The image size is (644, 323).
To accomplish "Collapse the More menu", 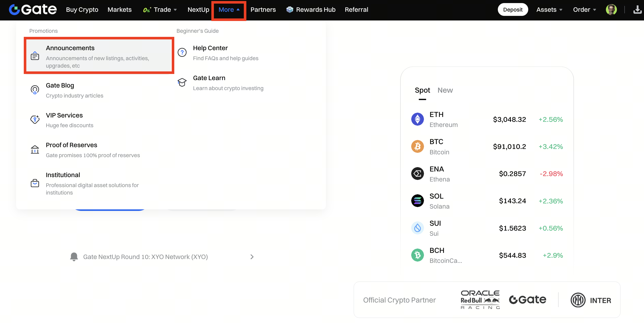I will tap(229, 10).
